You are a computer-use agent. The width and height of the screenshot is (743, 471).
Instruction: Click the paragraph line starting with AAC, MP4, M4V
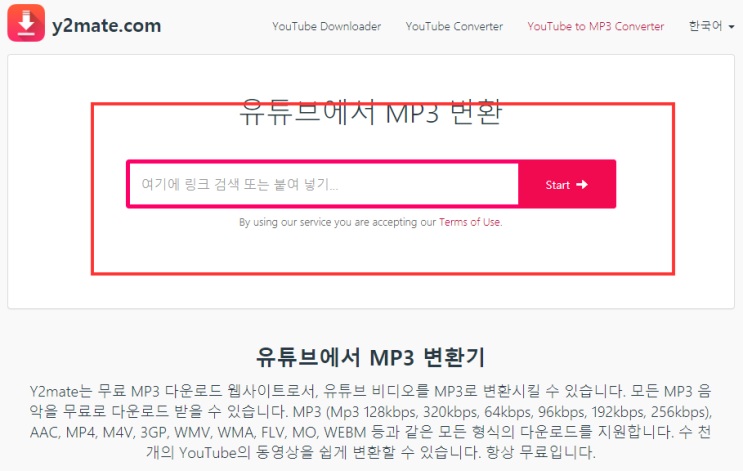pyautogui.click(x=371, y=432)
